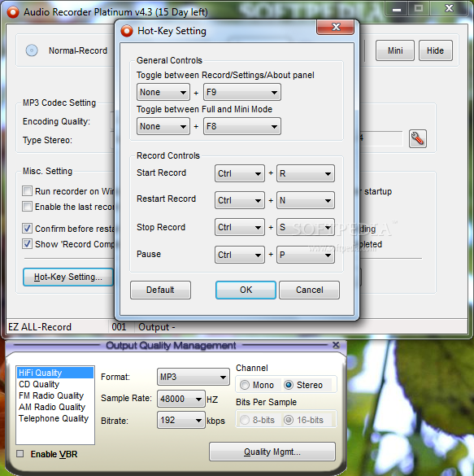This screenshot has height=476, width=474.
Task: Minimize the Audio Recorder Platinum window
Action: pyautogui.click(x=397, y=9)
